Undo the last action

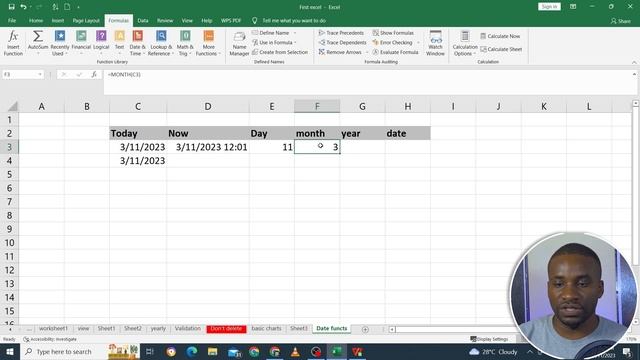click(x=23, y=7)
